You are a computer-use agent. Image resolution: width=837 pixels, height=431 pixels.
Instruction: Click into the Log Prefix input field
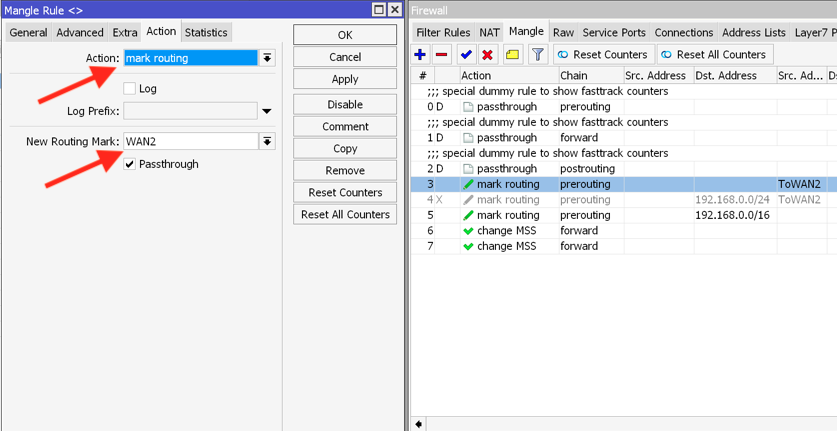point(190,112)
